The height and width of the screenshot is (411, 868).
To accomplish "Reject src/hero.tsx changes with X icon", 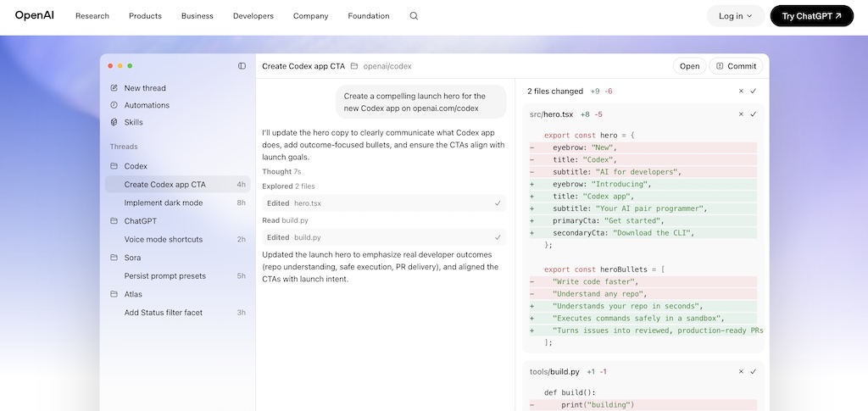I will [x=741, y=114].
